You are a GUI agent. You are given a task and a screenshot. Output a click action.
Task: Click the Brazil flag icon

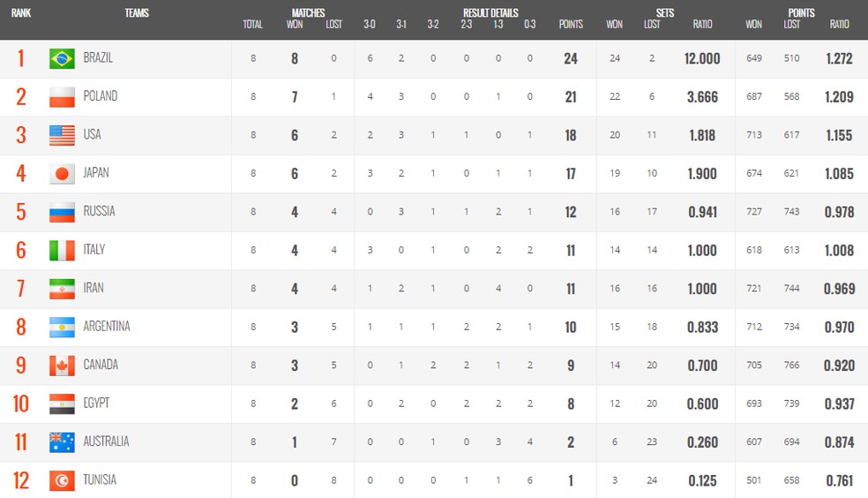62,58
